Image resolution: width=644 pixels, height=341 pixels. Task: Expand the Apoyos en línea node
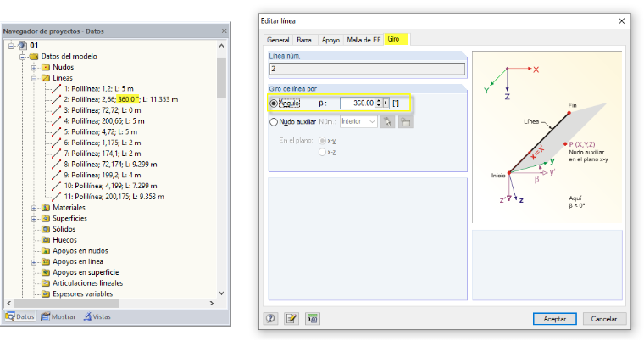[34, 262]
